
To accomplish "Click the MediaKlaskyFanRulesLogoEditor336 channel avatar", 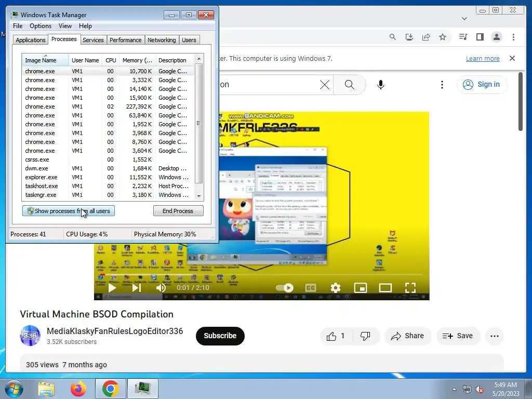I will click(30, 336).
